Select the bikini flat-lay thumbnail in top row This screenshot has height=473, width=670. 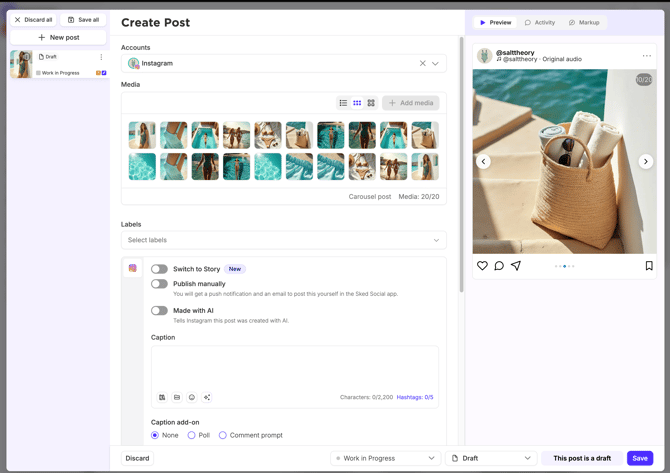(x=268, y=135)
